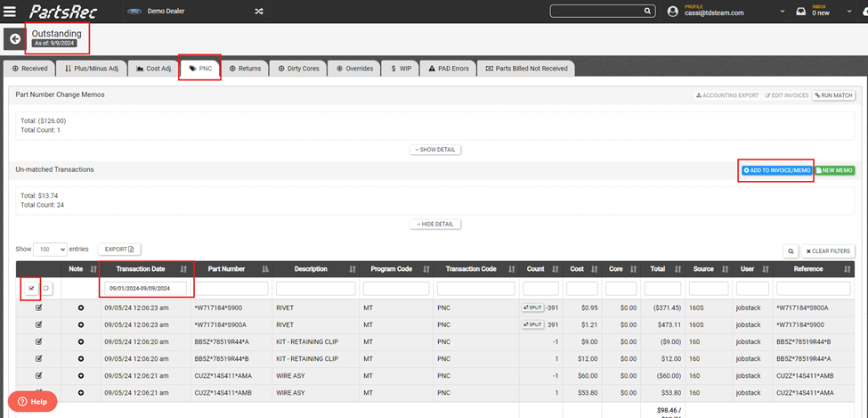Click the search magnifier in top bar
Screen dimensions: 868x418
647,11
